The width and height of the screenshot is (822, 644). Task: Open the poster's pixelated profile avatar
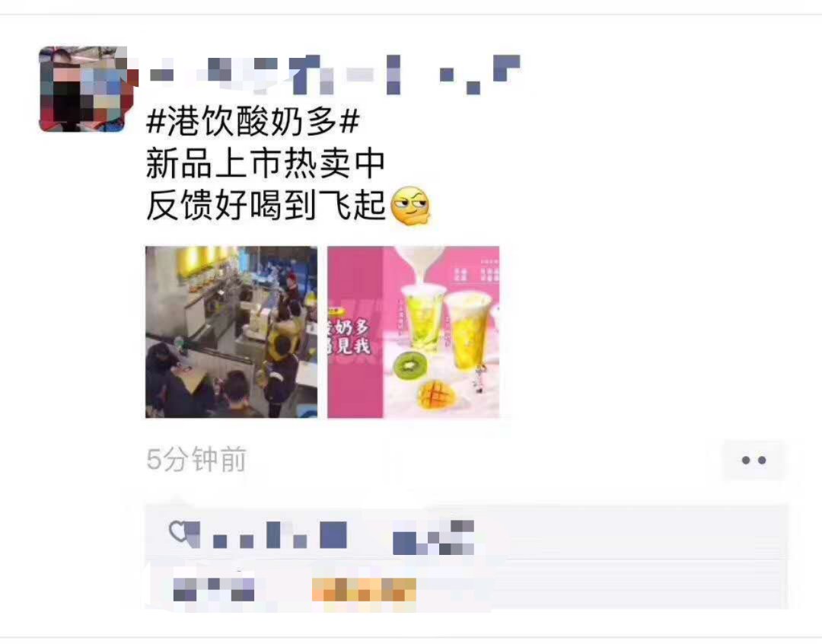[x=84, y=88]
